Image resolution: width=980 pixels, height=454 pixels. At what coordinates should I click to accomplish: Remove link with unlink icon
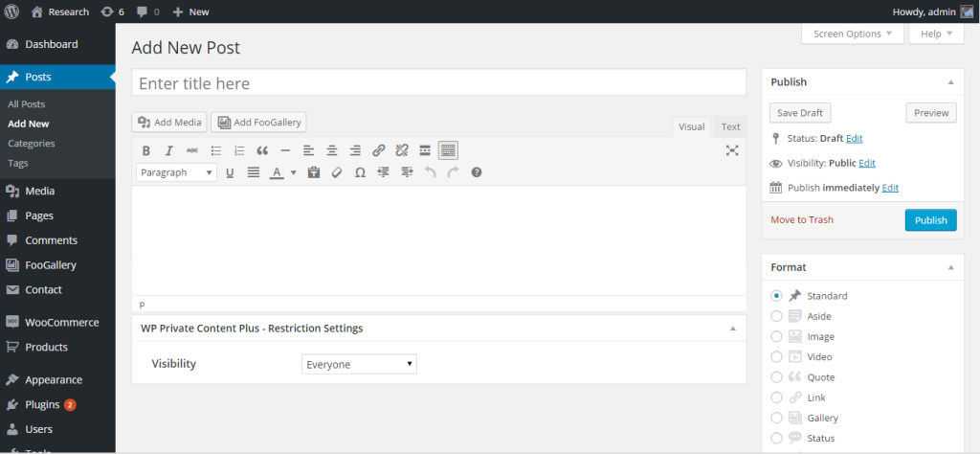pos(402,150)
